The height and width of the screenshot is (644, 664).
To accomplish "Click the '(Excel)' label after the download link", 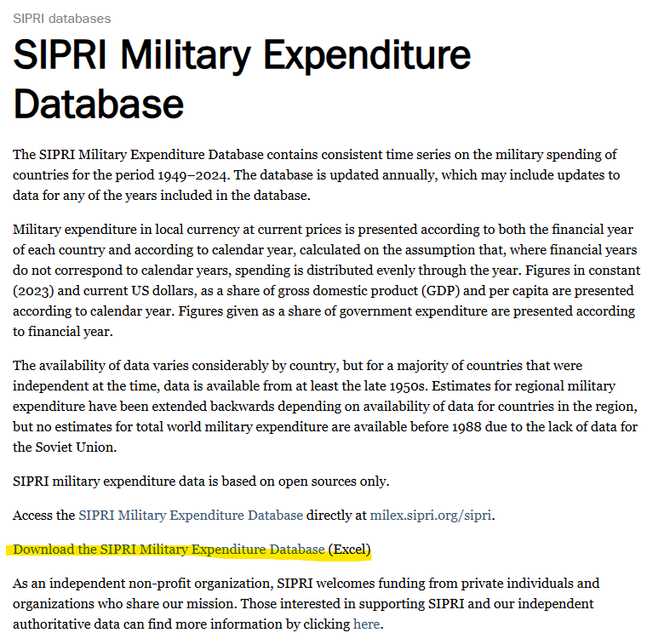I will pos(350,550).
